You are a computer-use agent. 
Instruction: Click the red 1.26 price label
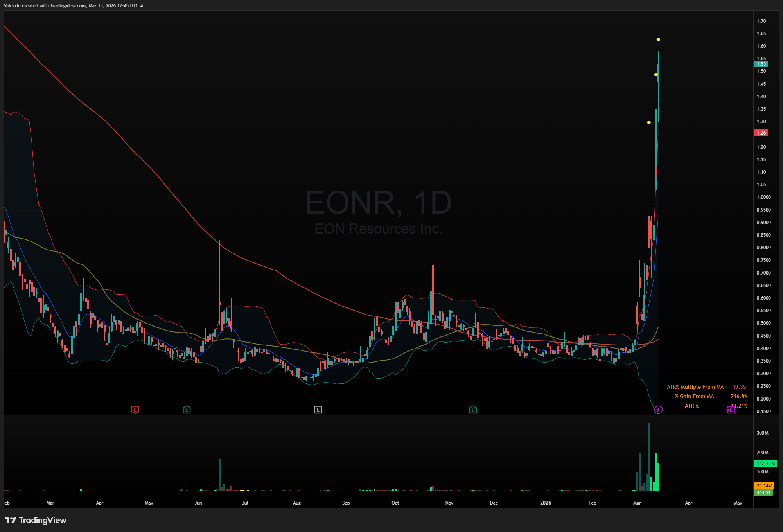point(761,133)
